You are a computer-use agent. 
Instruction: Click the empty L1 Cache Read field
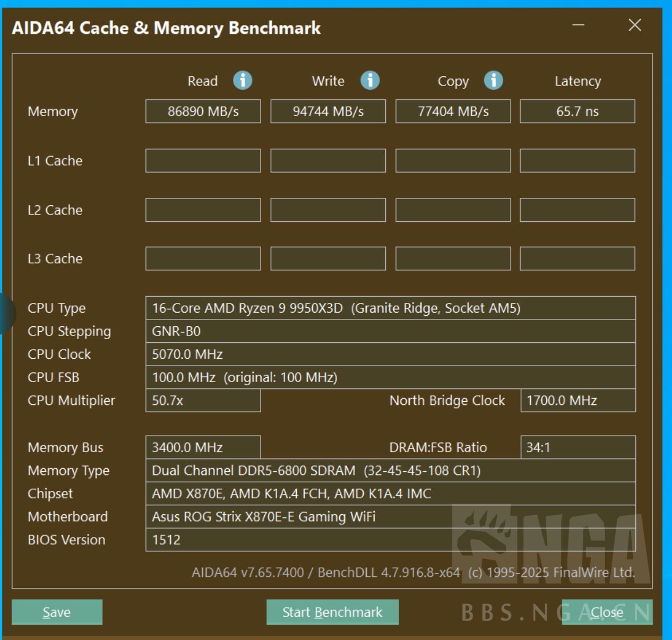point(203,160)
